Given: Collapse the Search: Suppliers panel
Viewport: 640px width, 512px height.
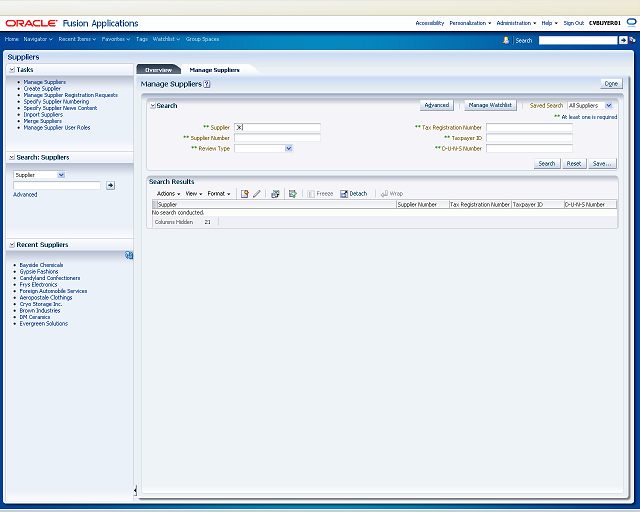Looking at the screenshot, I should (12, 158).
